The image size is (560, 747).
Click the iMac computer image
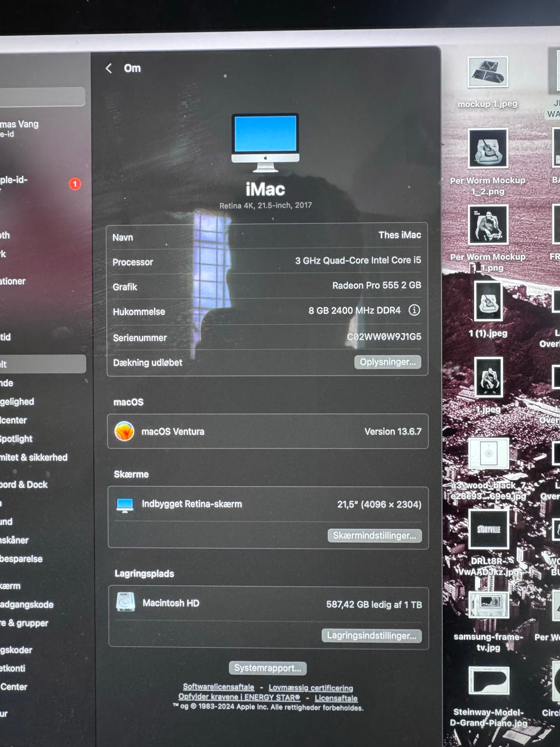[x=265, y=143]
